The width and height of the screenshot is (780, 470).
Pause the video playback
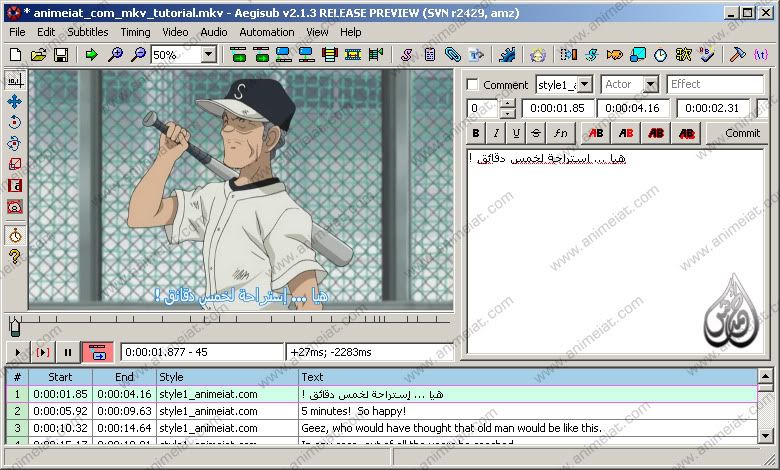[x=68, y=352]
